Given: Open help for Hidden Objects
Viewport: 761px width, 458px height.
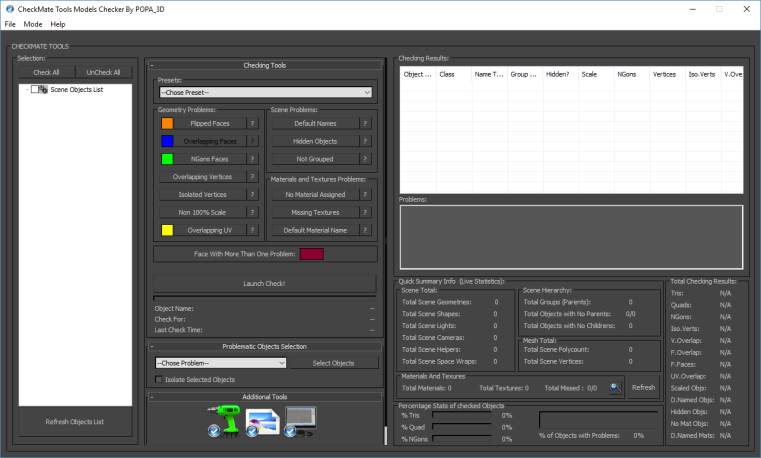Looking at the screenshot, I should [x=365, y=141].
